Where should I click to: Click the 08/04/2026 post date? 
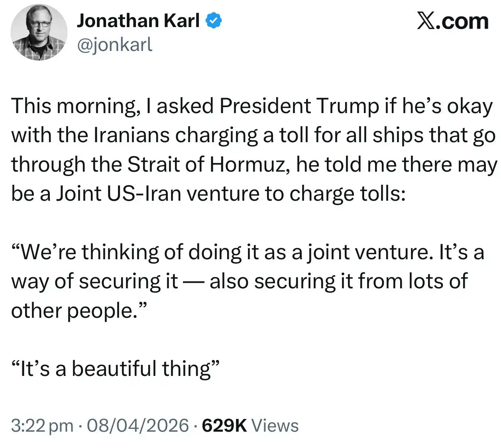click(x=138, y=425)
